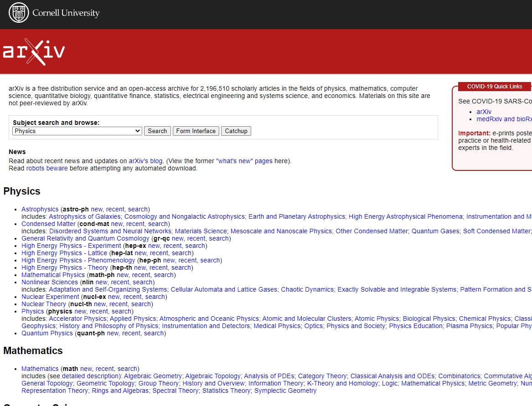Open arXiv's blog link
Image resolution: width=532 pixels, height=406 pixels.
click(x=146, y=161)
